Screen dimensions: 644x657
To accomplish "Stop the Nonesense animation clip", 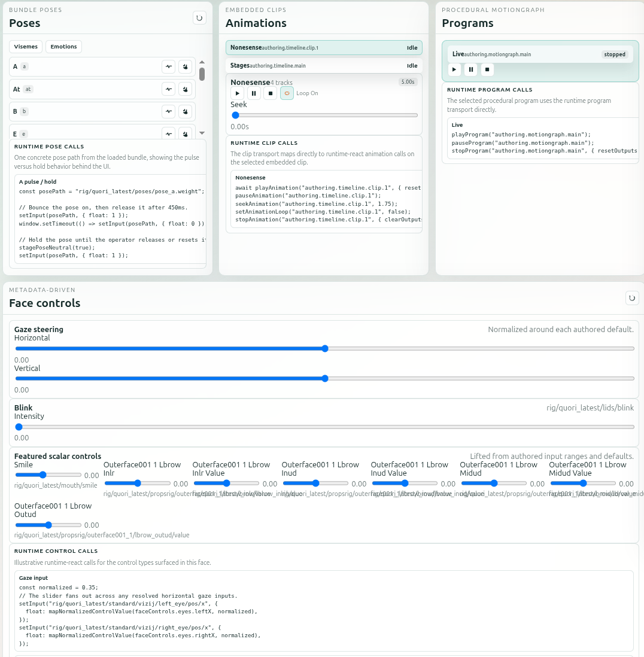I will [271, 93].
